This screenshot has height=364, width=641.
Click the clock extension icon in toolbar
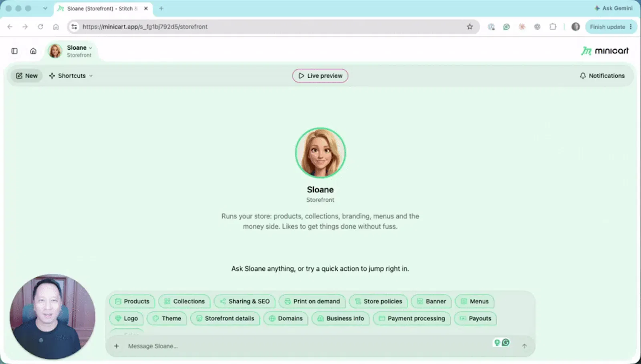491,27
